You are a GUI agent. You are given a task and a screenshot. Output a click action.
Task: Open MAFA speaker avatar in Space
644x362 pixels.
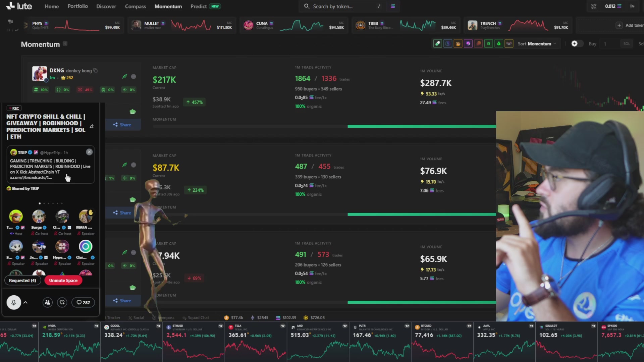(86, 217)
